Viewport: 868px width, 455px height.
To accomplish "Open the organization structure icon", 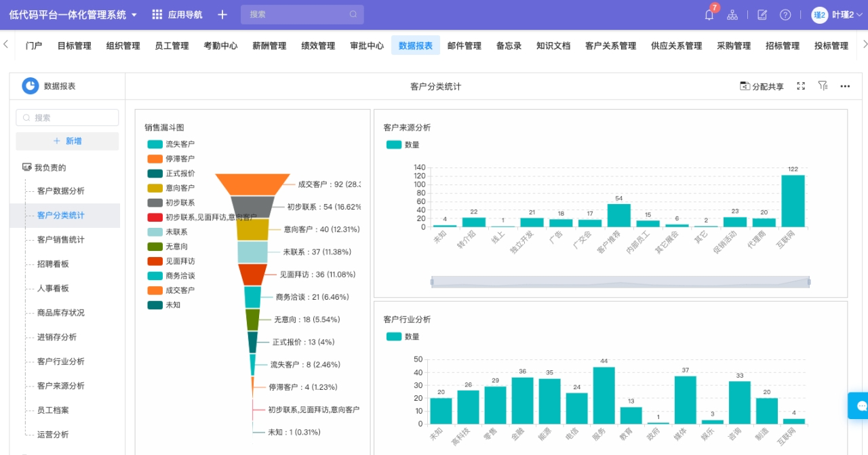I will click(x=732, y=15).
